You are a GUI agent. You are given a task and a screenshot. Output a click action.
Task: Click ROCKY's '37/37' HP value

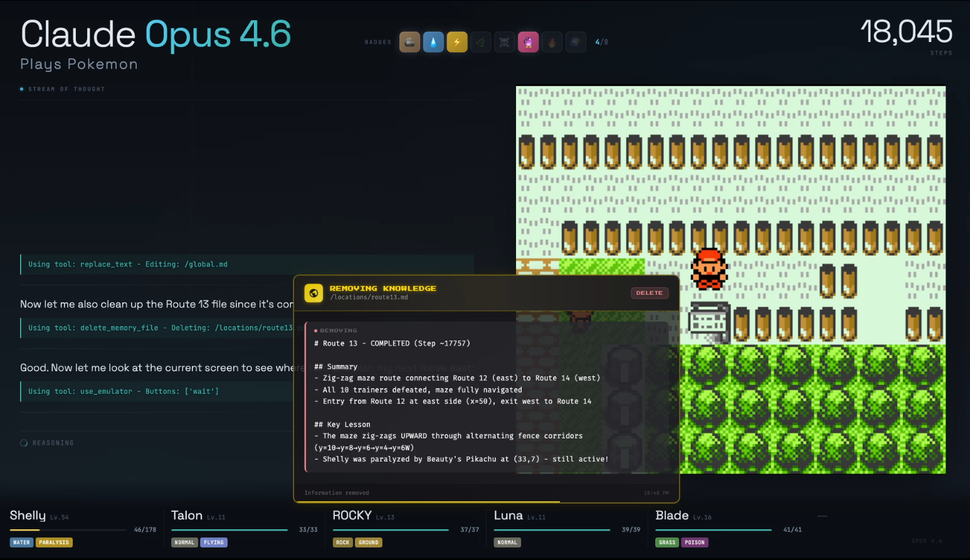pyautogui.click(x=470, y=530)
